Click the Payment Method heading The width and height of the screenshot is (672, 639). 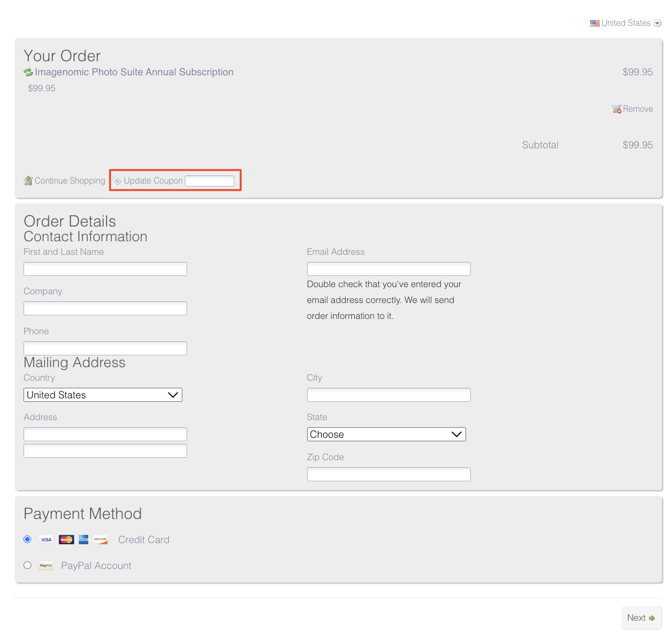coord(82,514)
